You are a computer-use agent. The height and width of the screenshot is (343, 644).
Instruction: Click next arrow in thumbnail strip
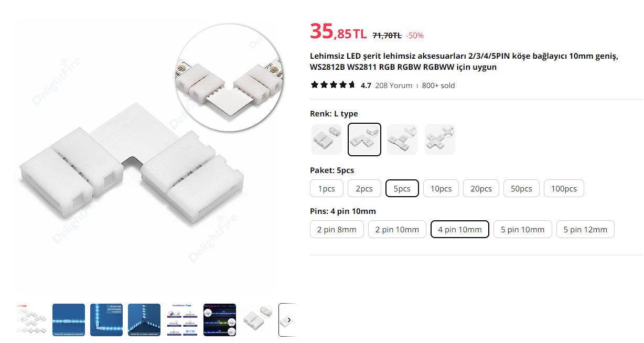289,320
